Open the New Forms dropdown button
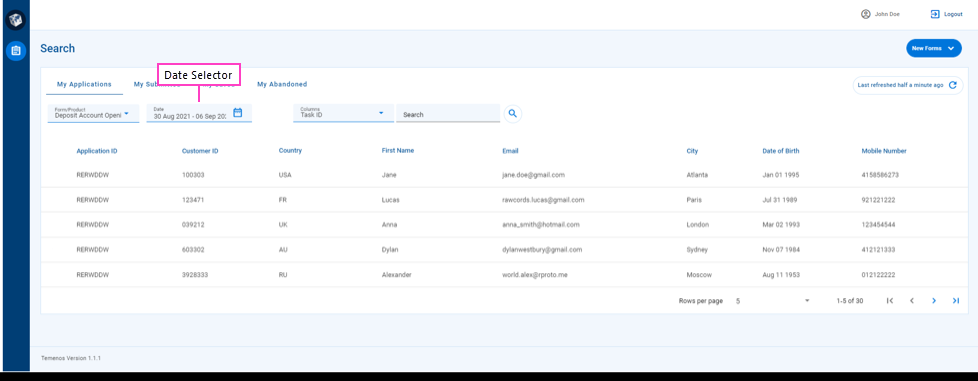The width and height of the screenshot is (978, 381). pos(934,48)
